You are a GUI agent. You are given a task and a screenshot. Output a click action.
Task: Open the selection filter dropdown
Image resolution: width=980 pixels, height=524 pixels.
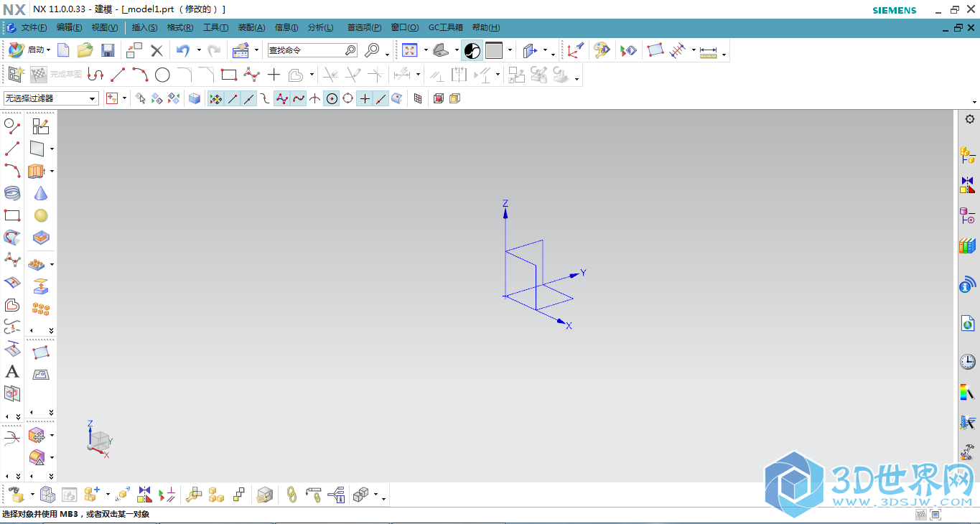[x=51, y=98]
